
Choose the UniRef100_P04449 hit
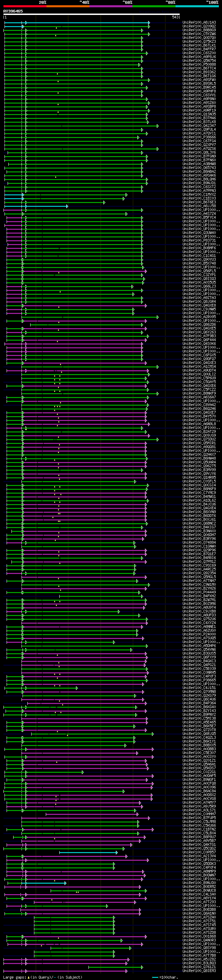[x=199, y=592]
